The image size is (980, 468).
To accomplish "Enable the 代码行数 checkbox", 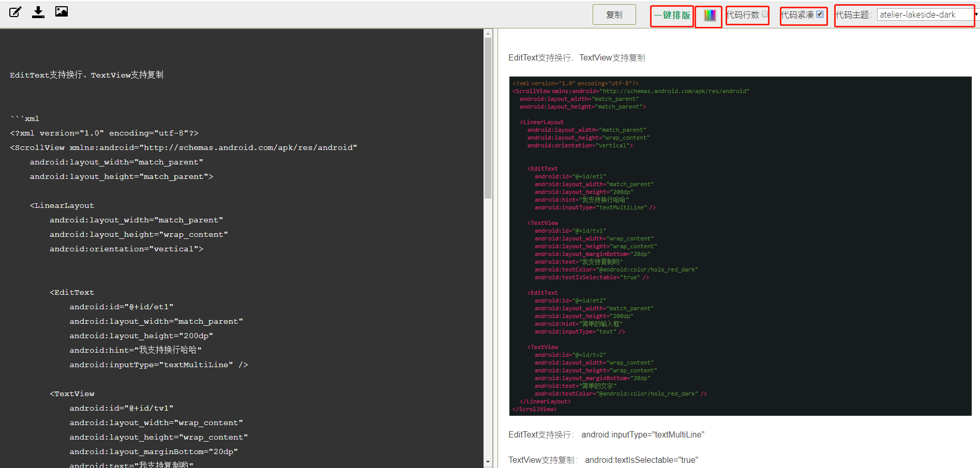I will pyautogui.click(x=765, y=14).
